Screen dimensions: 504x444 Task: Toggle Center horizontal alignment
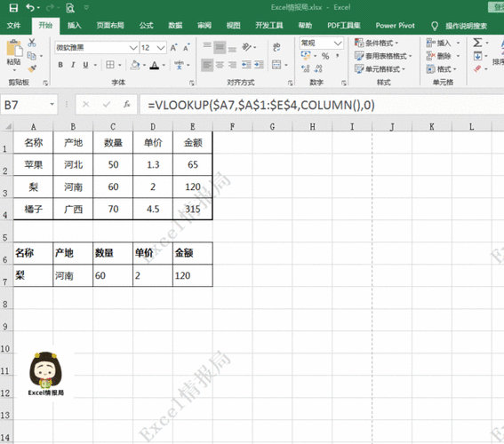[220, 65]
